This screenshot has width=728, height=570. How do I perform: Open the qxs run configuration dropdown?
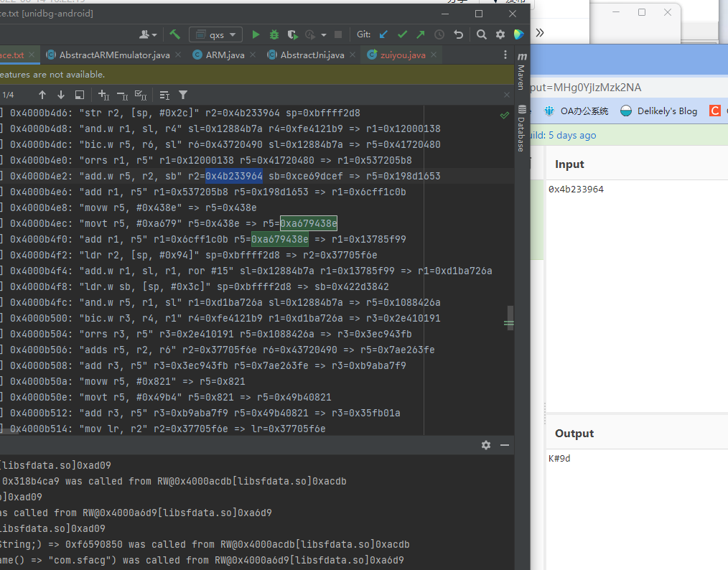215,34
